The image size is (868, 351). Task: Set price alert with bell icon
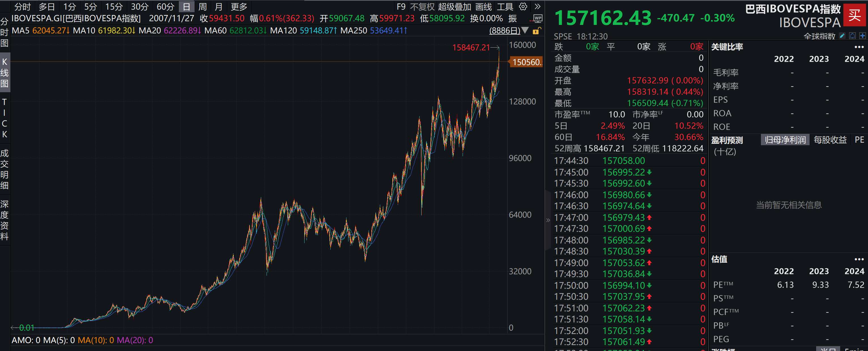[852, 36]
